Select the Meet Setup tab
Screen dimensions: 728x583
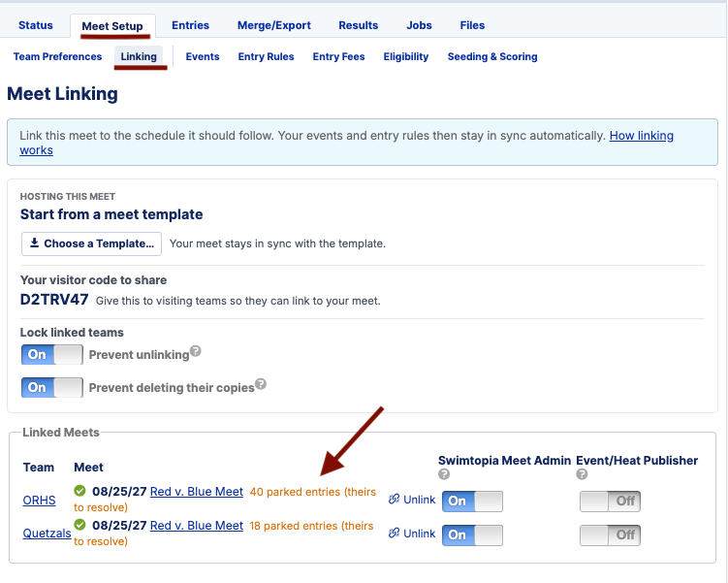[x=112, y=26]
